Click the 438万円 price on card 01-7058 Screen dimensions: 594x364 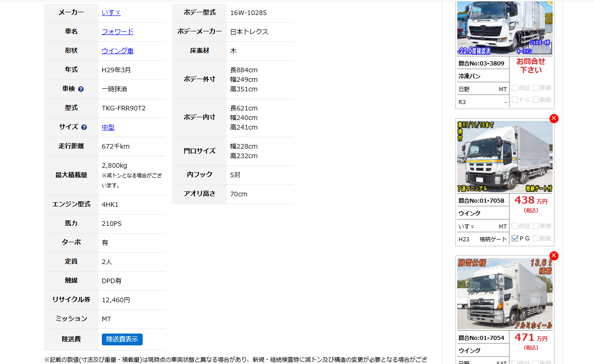[531, 200]
